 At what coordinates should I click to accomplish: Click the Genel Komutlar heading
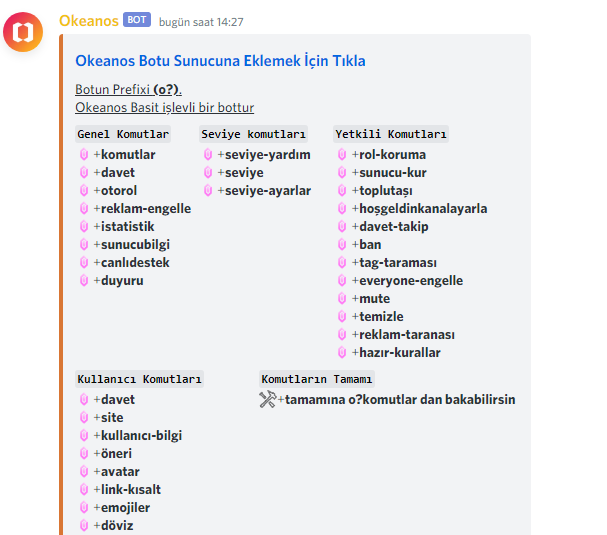pyautogui.click(x=123, y=134)
